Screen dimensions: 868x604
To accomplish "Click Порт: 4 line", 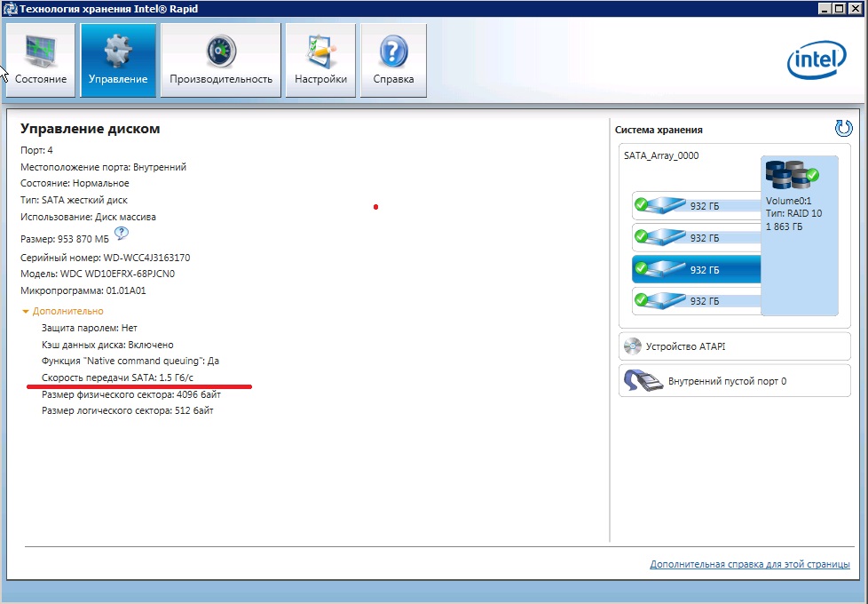I will coord(36,150).
